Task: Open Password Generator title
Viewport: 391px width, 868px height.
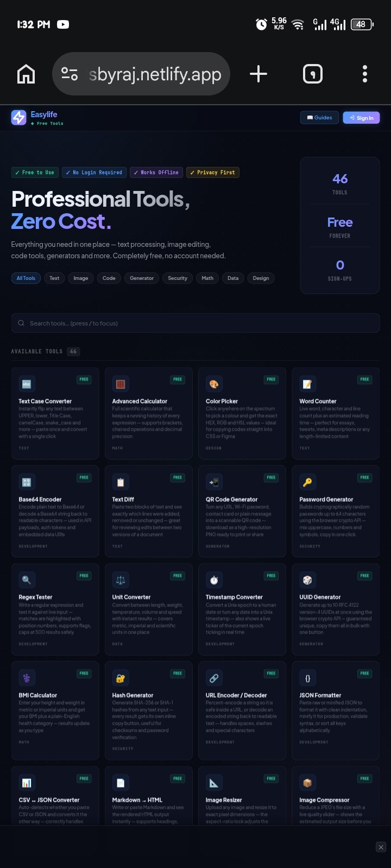Action: point(326,500)
